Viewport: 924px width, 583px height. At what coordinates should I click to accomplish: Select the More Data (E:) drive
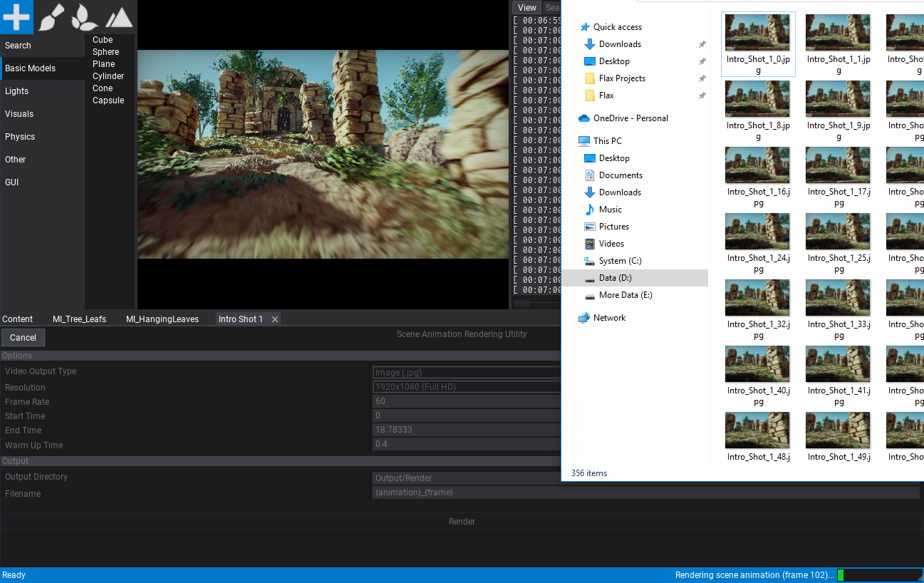[625, 295]
